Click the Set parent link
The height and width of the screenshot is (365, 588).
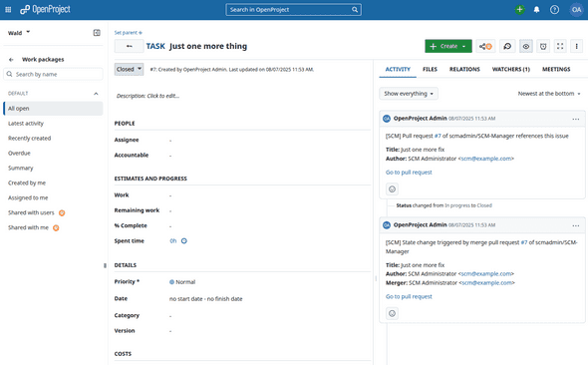tap(128, 33)
